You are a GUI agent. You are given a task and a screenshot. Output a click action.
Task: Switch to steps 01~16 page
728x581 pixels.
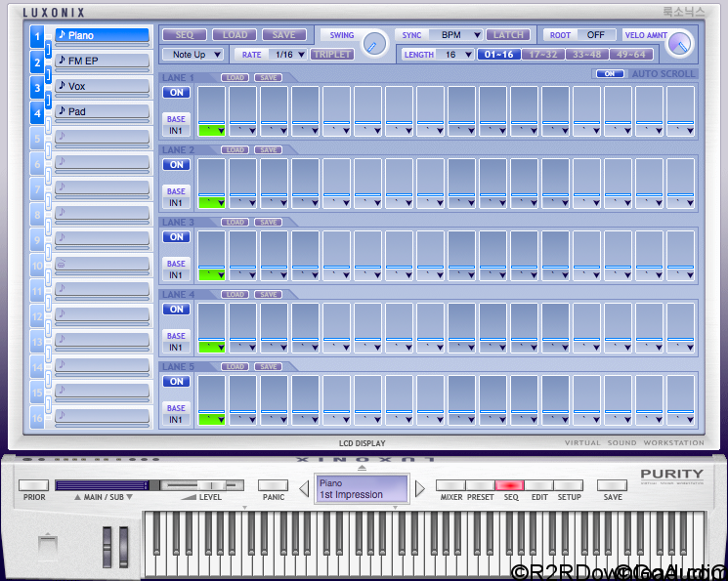(x=499, y=55)
